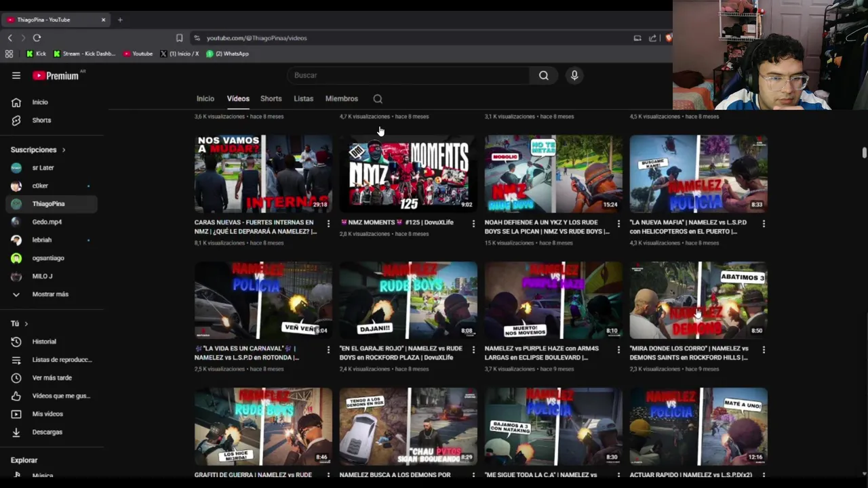Click the browser address bar URL

click(x=256, y=38)
